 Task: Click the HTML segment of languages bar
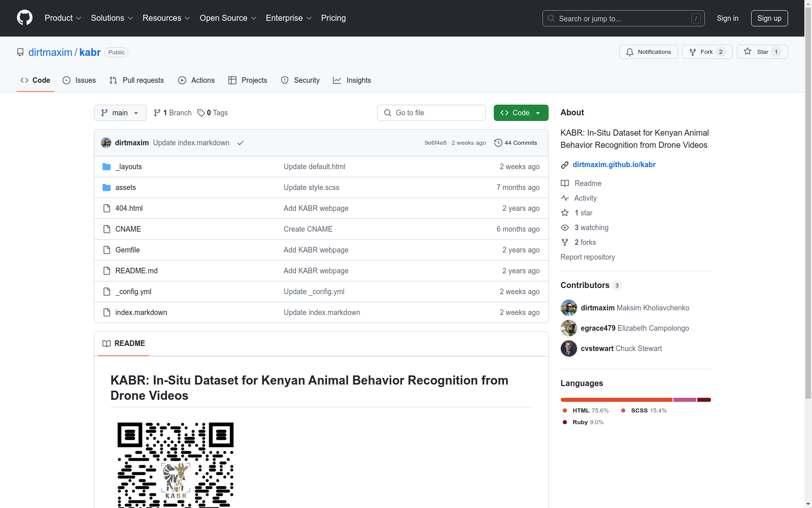[x=617, y=400]
